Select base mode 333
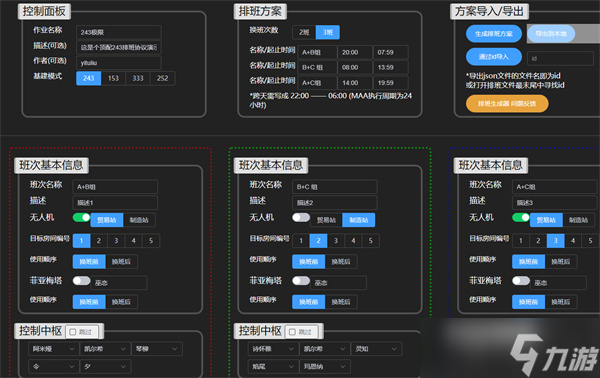Screen dimensions: 600x378 pyautogui.click(x=138, y=78)
